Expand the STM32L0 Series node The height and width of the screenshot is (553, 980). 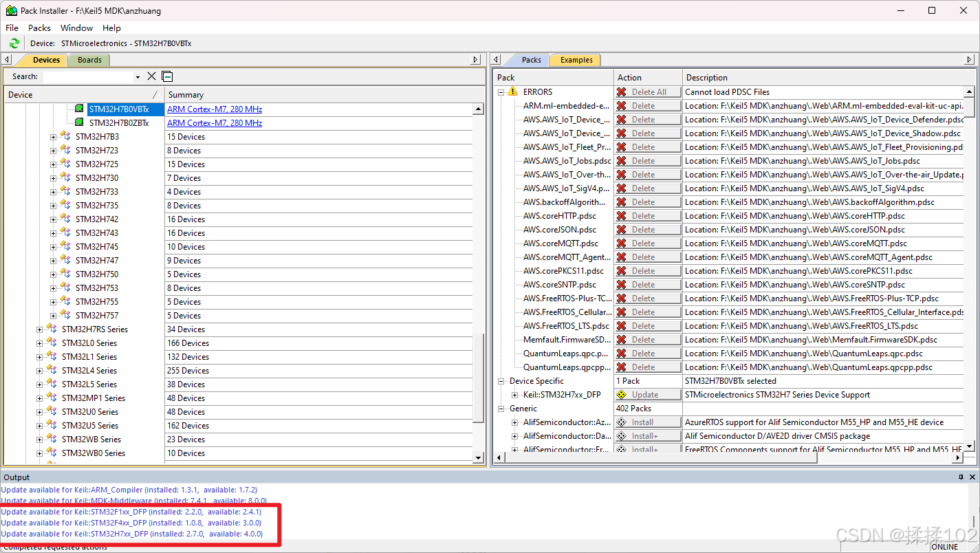[39, 343]
